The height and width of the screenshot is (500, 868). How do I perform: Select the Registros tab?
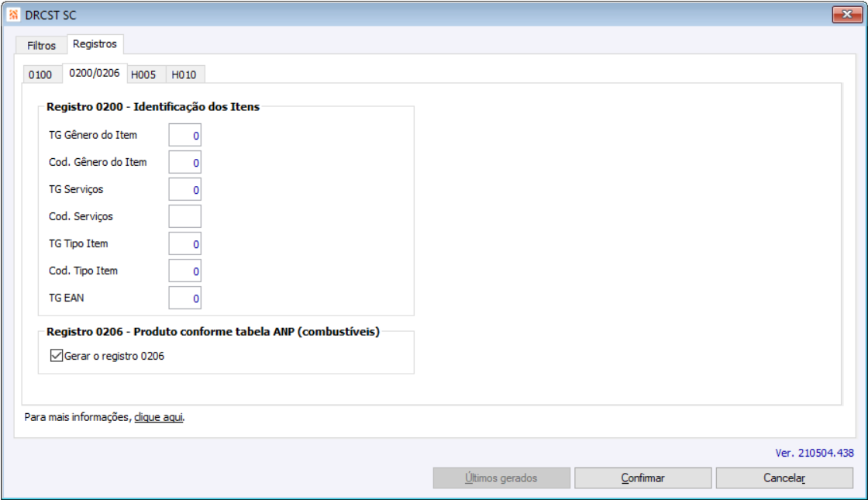point(95,43)
